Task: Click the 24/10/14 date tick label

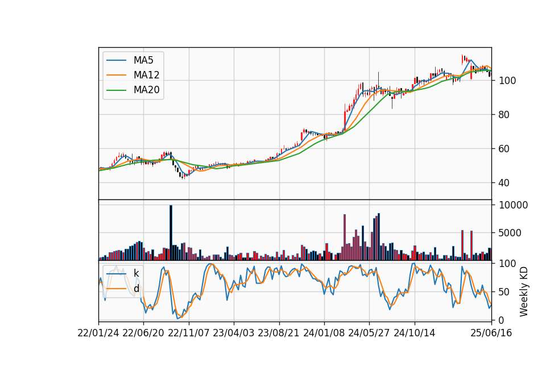Action: pos(415,333)
